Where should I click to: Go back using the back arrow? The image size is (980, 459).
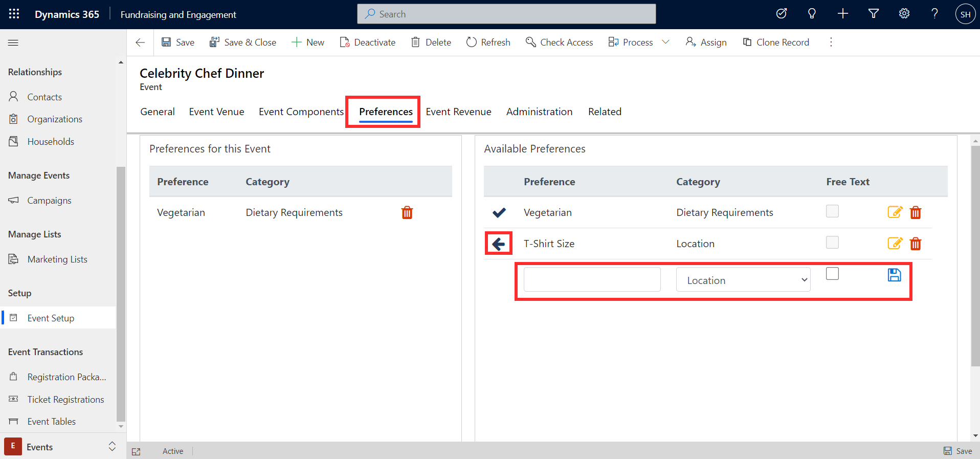[x=140, y=42]
